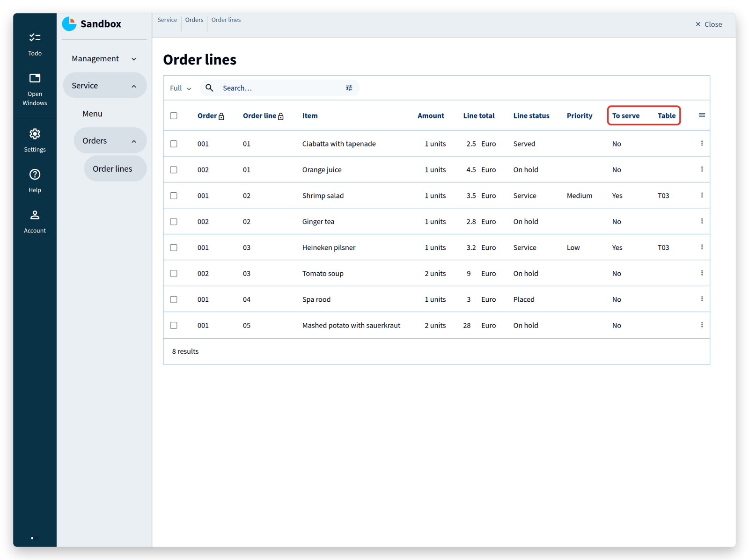The height and width of the screenshot is (560, 749).
Task: Go to Service breadcrumb
Action: pos(167,20)
